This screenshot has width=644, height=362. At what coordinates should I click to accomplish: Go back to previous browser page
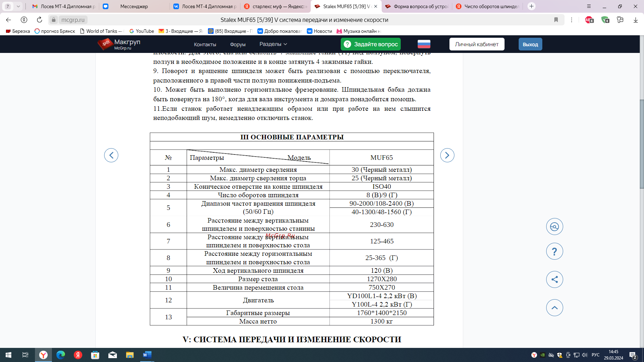(x=8, y=20)
